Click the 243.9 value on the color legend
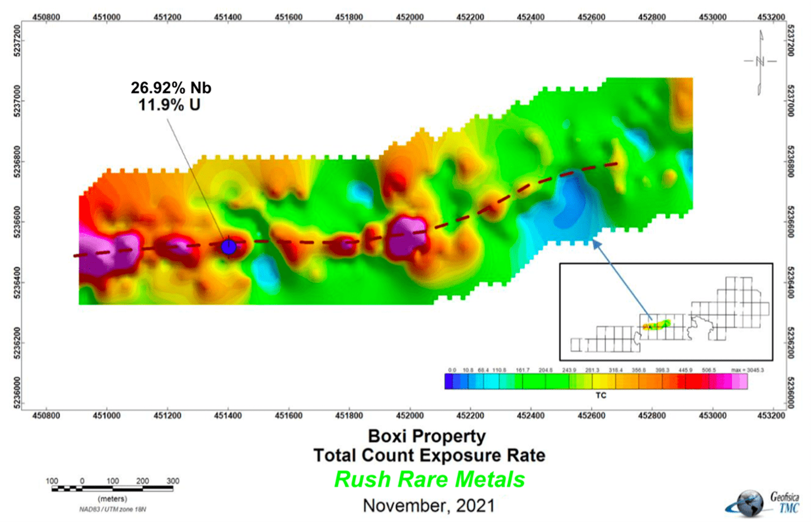This screenshot has width=812, height=523. (x=569, y=370)
